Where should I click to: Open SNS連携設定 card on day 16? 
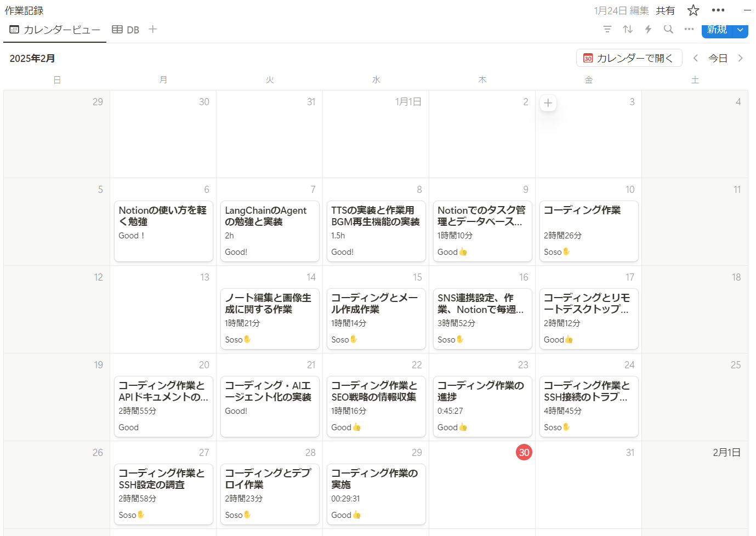coord(482,319)
